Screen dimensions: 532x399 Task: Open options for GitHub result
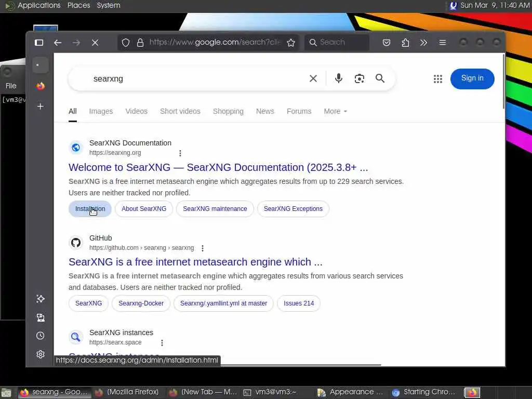203,248
